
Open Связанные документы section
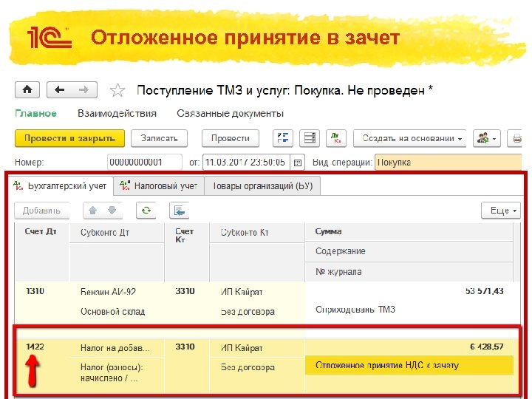[x=230, y=113]
